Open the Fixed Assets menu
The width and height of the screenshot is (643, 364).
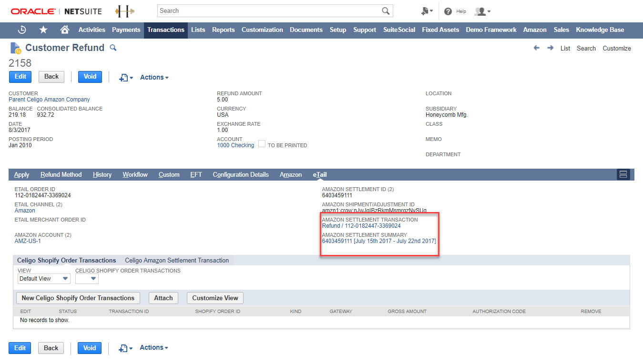(x=440, y=30)
